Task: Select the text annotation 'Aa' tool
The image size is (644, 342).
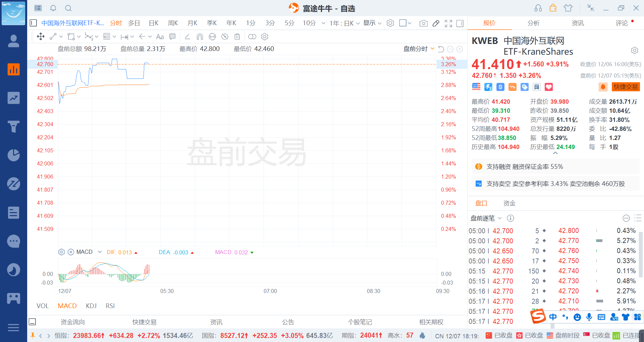Action: [160, 37]
